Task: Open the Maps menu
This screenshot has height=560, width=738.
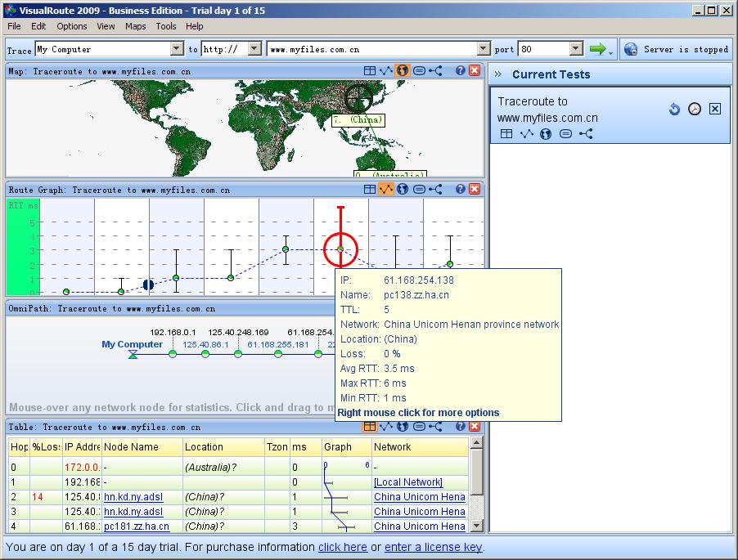Action: point(136,26)
